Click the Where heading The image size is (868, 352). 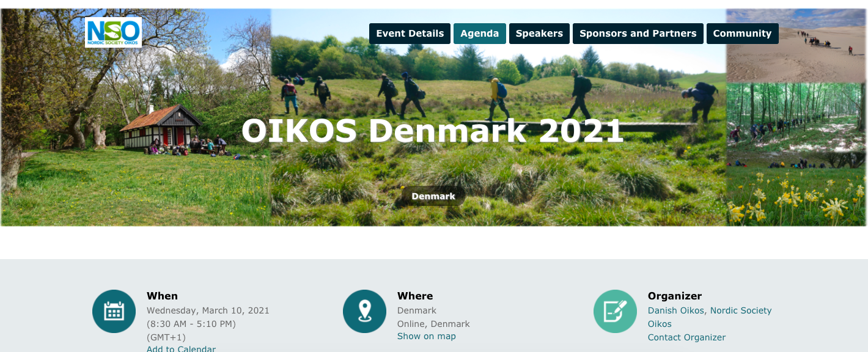(415, 296)
